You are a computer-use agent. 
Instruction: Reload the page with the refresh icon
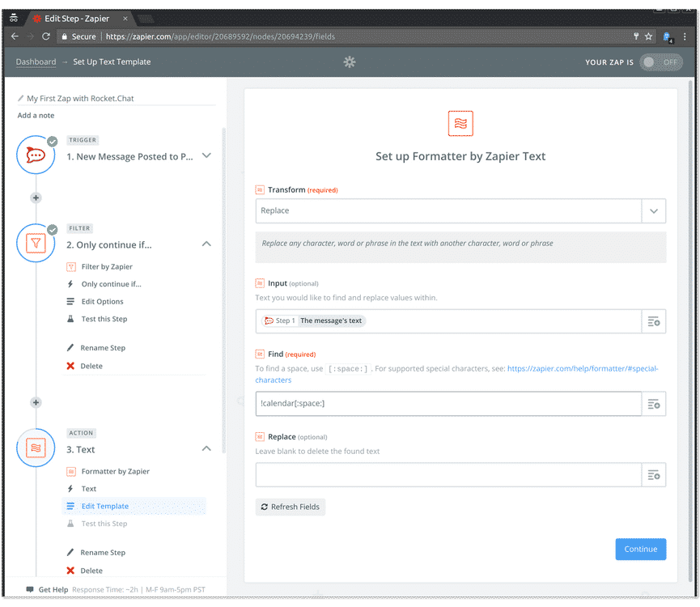pos(45,36)
